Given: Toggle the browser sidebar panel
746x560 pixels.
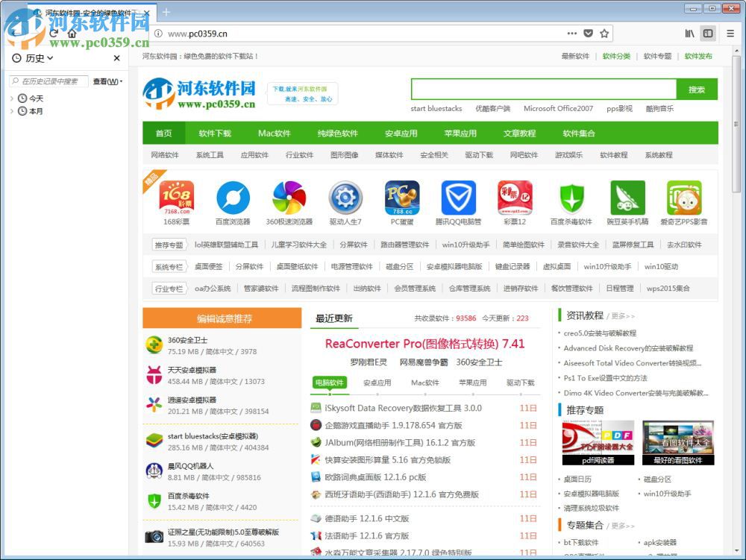Looking at the screenshot, I should click(x=707, y=34).
